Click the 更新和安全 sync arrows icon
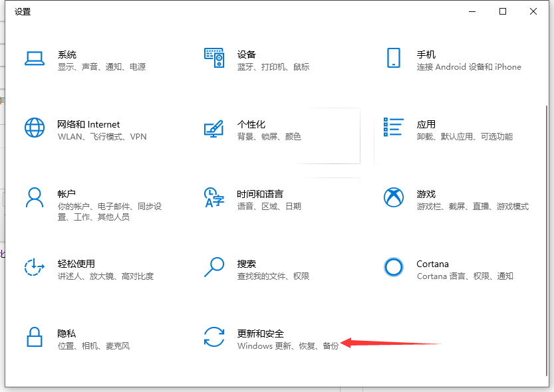The height and width of the screenshot is (392, 554). (x=214, y=338)
